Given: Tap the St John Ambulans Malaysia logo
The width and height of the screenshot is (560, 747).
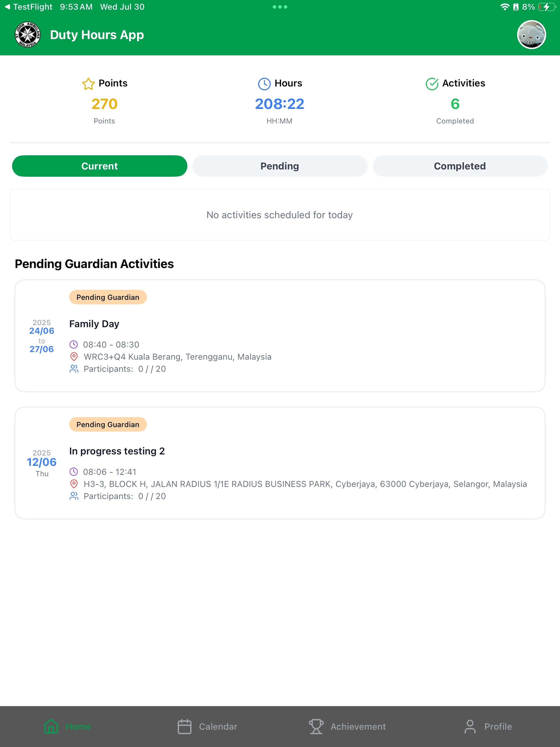Looking at the screenshot, I should pos(28,34).
